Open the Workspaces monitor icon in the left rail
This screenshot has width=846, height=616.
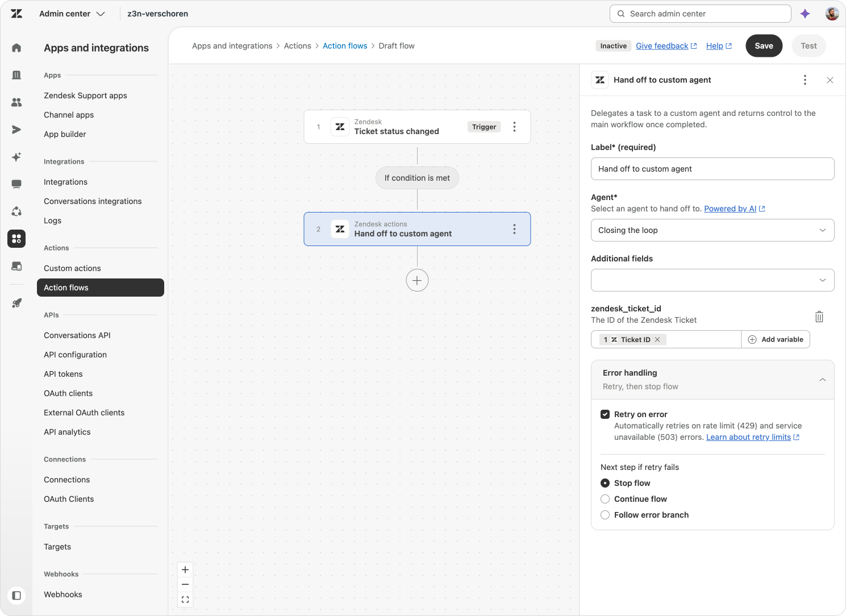pos(16,184)
